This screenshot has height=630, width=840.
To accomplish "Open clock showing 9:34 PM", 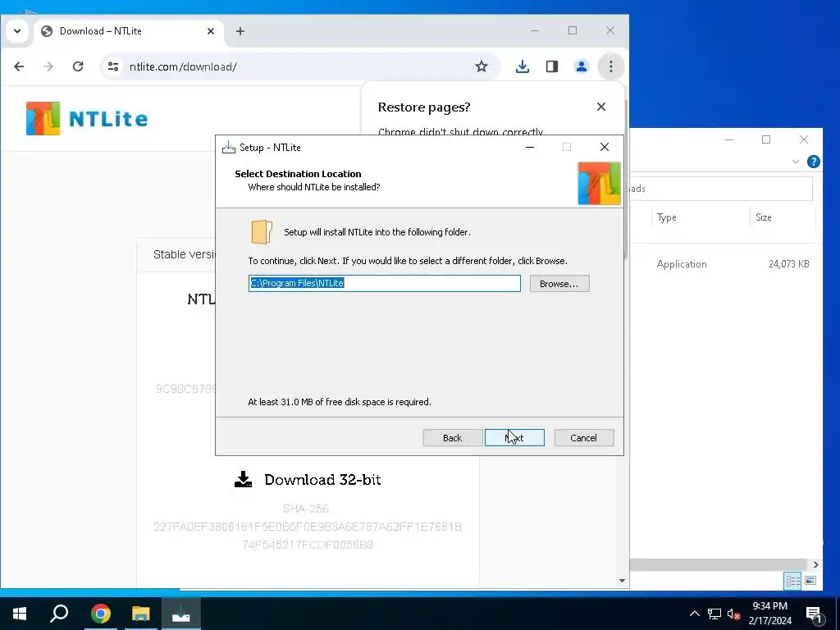I will (769, 614).
